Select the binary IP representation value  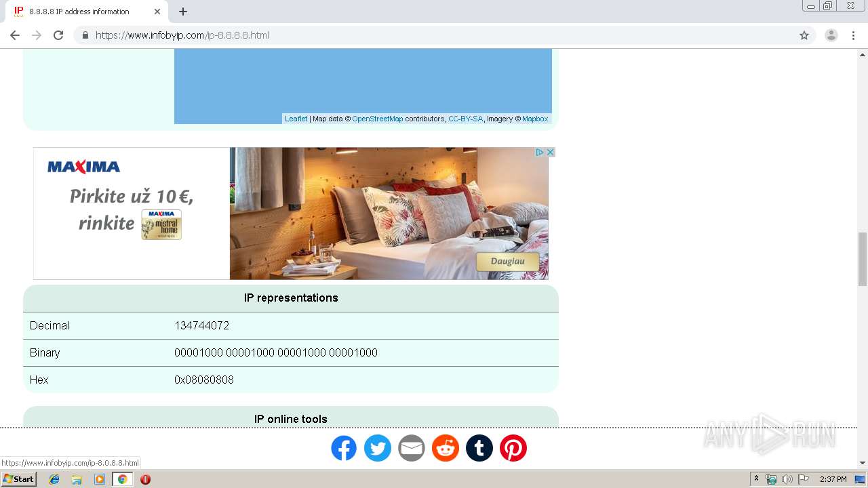(x=276, y=352)
